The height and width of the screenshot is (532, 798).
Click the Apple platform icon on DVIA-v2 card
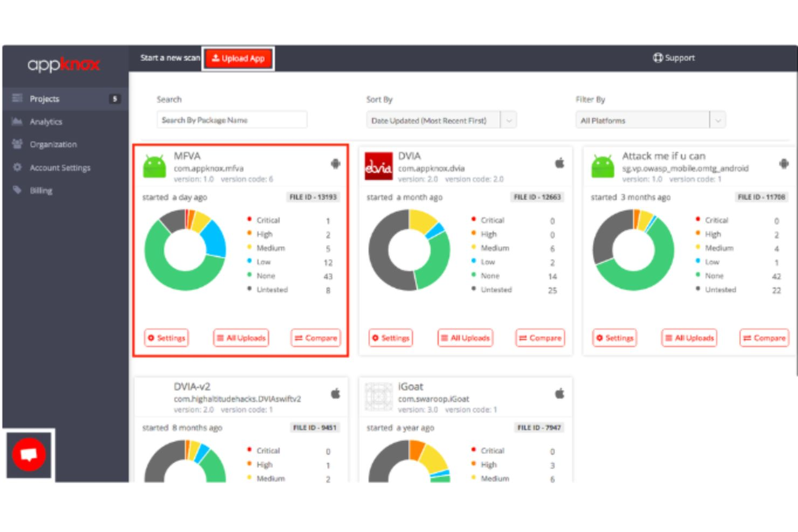click(335, 393)
